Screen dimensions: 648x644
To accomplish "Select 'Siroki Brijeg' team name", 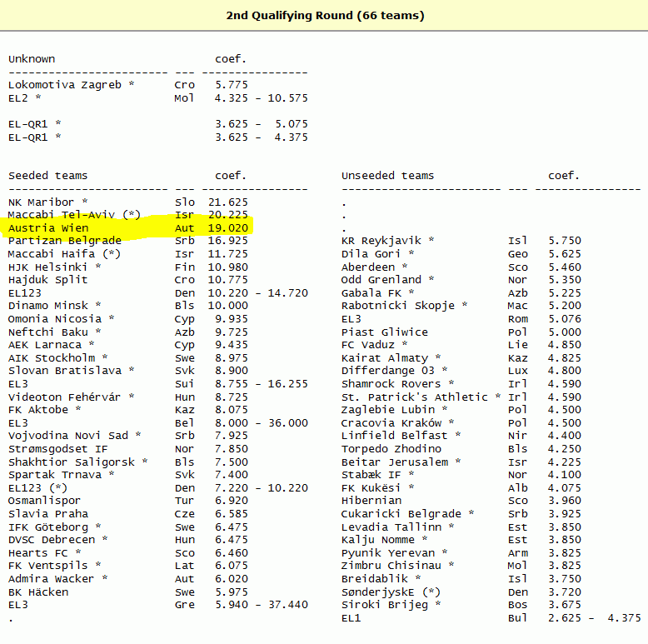I will tap(385, 605).
